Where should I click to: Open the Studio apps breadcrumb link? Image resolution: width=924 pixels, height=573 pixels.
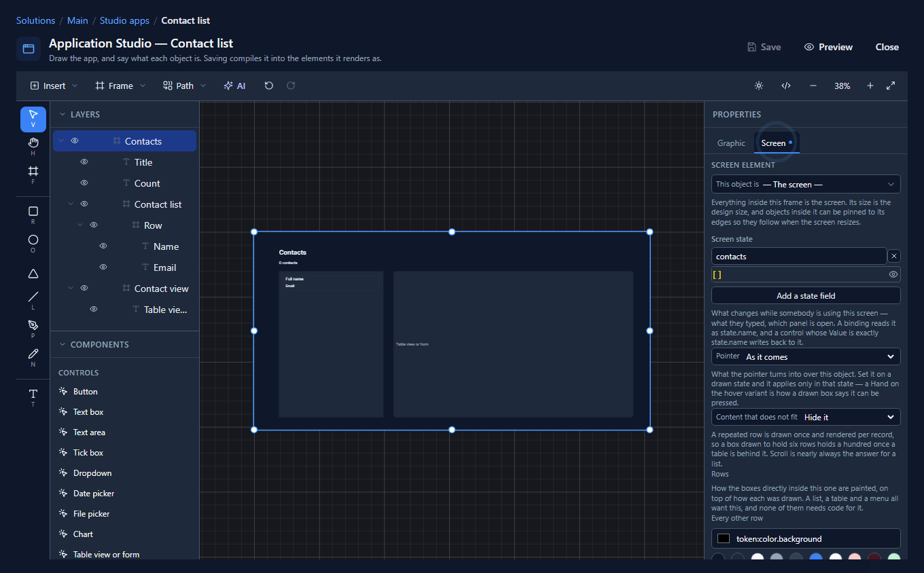coord(124,21)
